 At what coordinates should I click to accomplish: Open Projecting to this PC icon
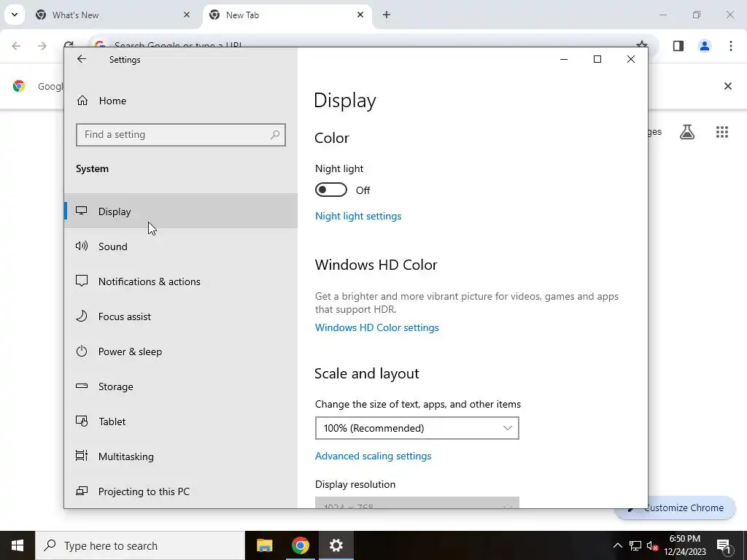[82, 491]
